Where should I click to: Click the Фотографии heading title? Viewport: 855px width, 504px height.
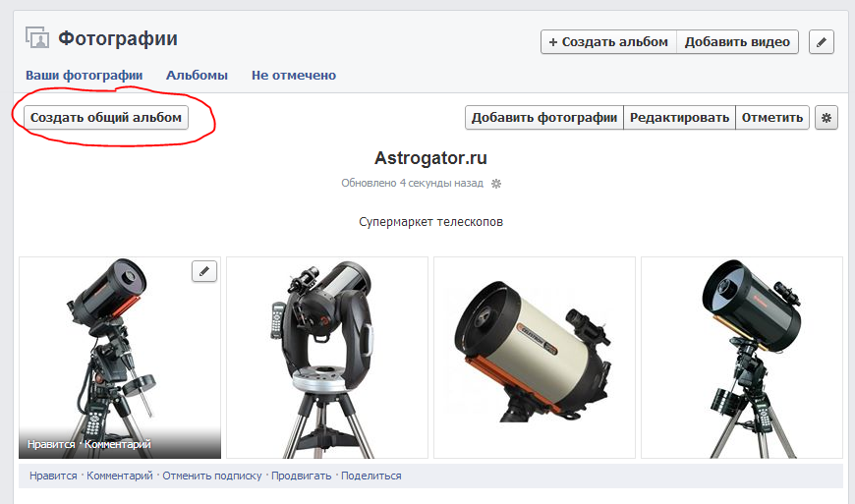pos(118,38)
